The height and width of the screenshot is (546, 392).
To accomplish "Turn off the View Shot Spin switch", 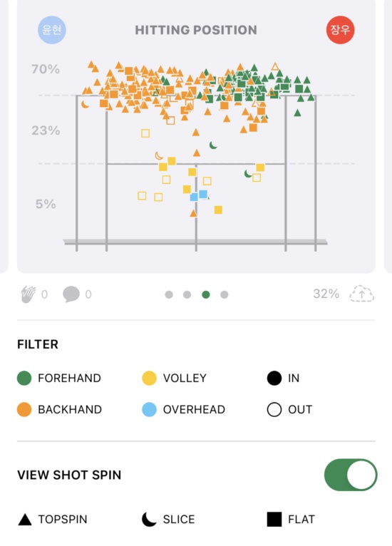I will pyautogui.click(x=351, y=475).
